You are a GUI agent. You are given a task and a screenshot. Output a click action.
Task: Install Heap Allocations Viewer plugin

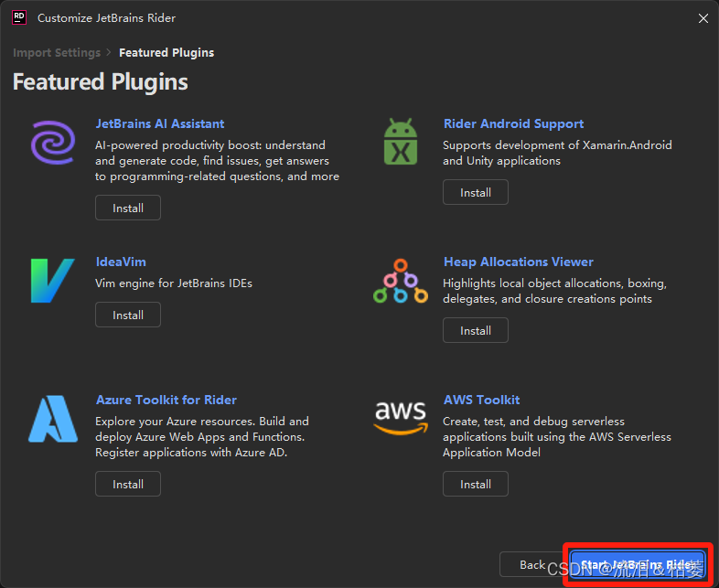pyautogui.click(x=476, y=330)
